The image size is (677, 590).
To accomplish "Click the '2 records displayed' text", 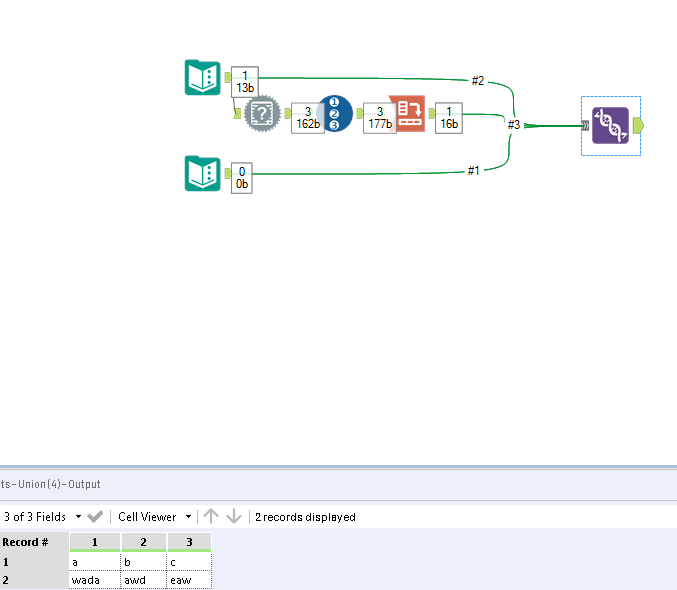I will pos(305,517).
